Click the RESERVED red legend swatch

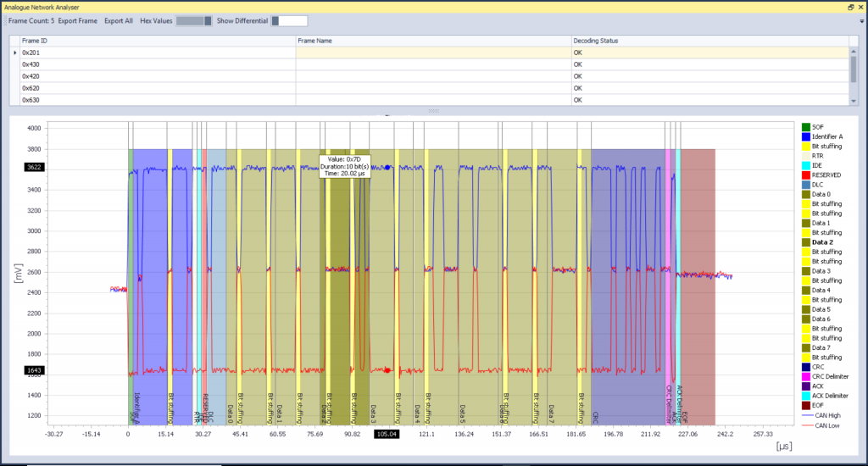coord(804,175)
